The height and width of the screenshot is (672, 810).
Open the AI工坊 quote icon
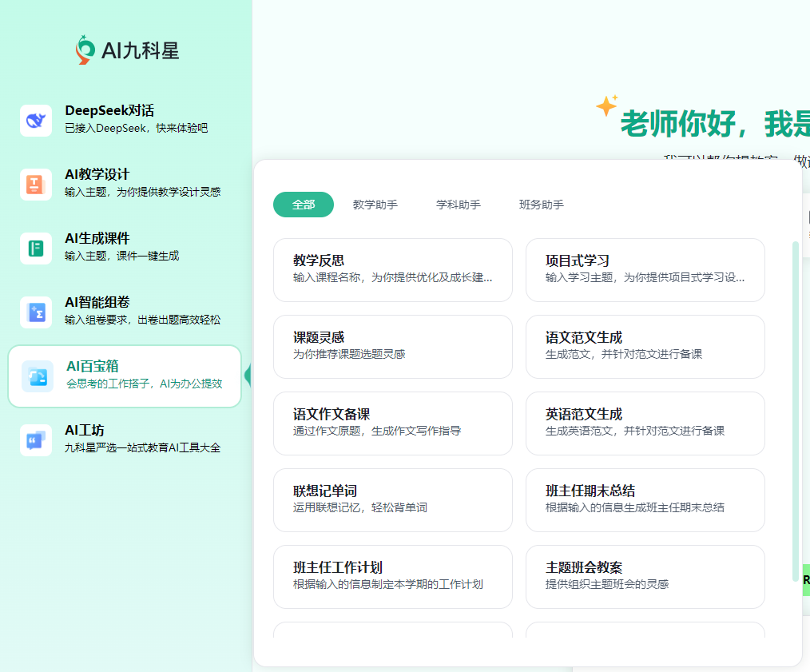tap(36, 439)
